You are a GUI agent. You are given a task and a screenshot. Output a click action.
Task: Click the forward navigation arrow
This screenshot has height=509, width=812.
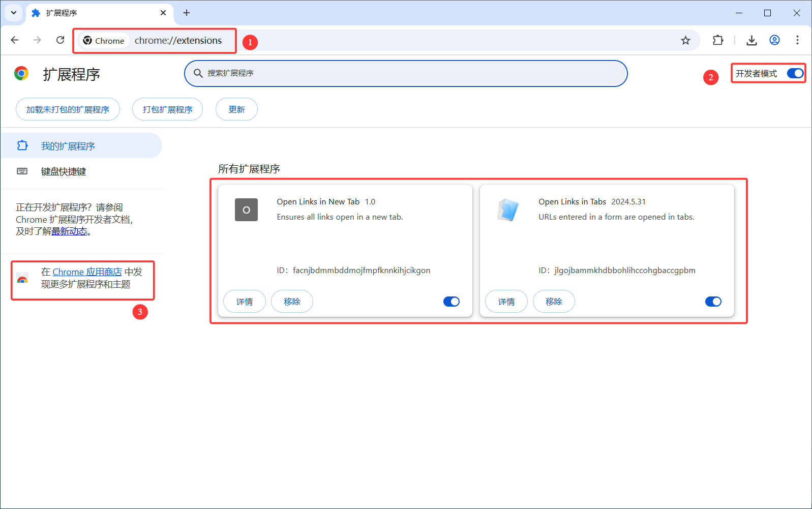pos(37,40)
